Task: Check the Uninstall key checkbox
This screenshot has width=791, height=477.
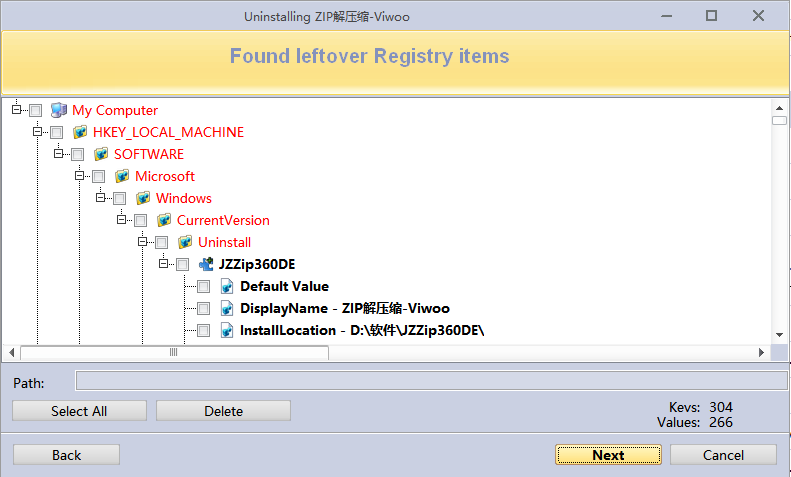Action: [161, 243]
